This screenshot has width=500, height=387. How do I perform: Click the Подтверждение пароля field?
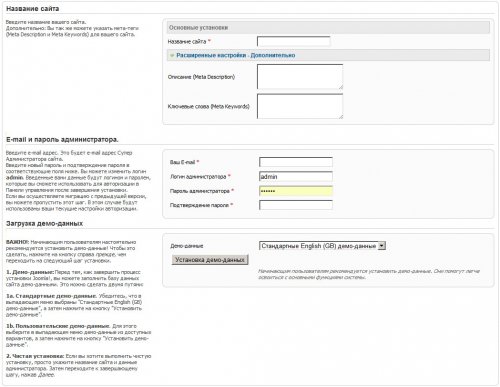click(x=296, y=205)
